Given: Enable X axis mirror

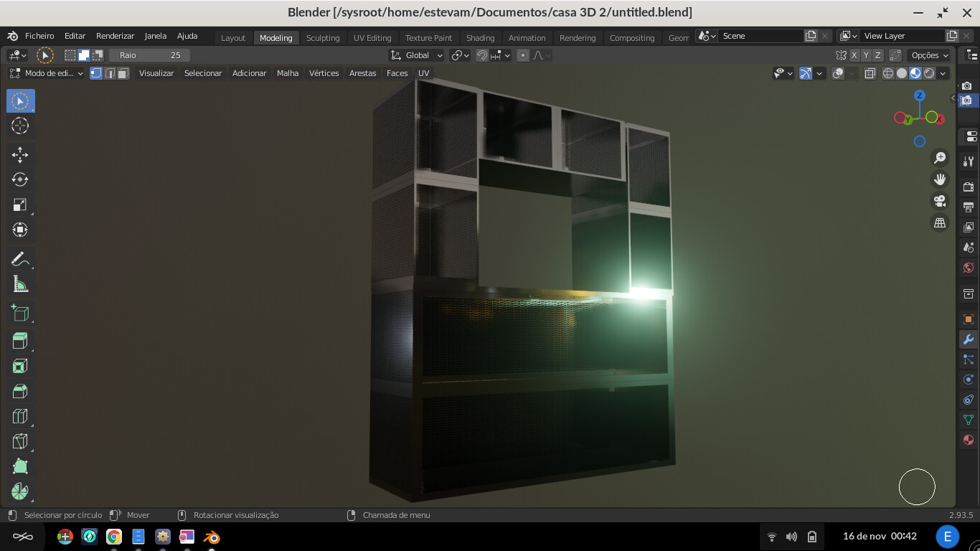Looking at the screenshot, I should pos(854,55).
